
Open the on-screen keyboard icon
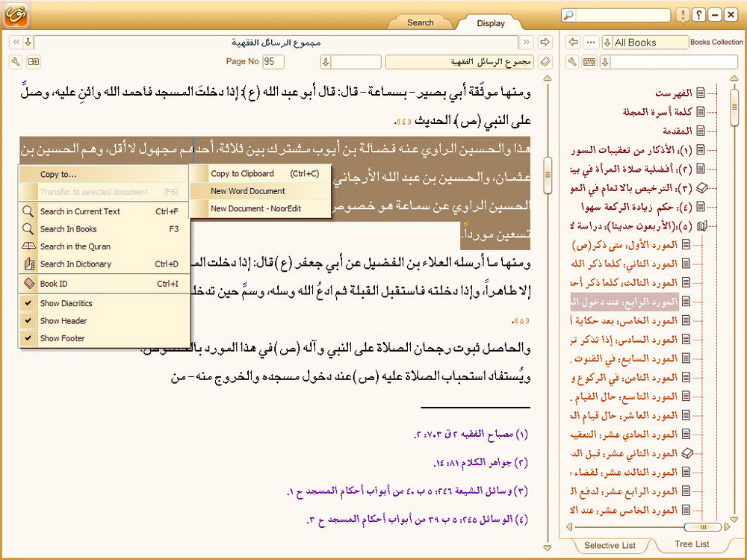590,62
